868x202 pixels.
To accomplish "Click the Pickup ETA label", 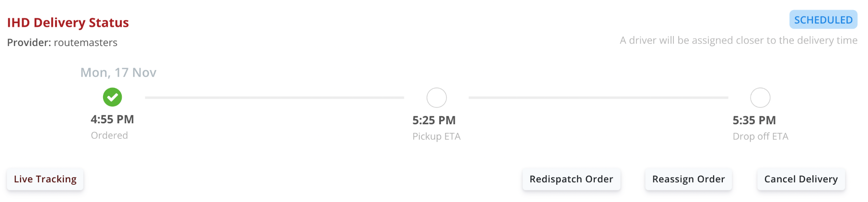I will [436, 136].
